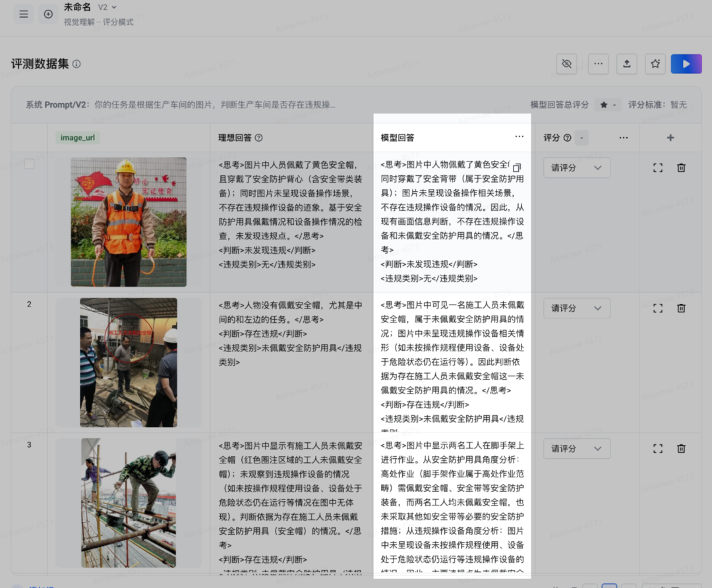The image size is (712, 588).
Task: Open the 评分 column three-dots menu
Action: pyautogui.click(x=623, y=138)
